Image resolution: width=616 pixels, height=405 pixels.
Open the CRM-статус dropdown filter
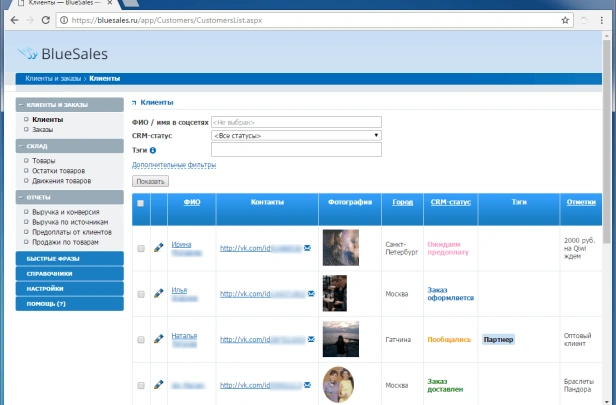pyautogui.click(x=296, y=135)
